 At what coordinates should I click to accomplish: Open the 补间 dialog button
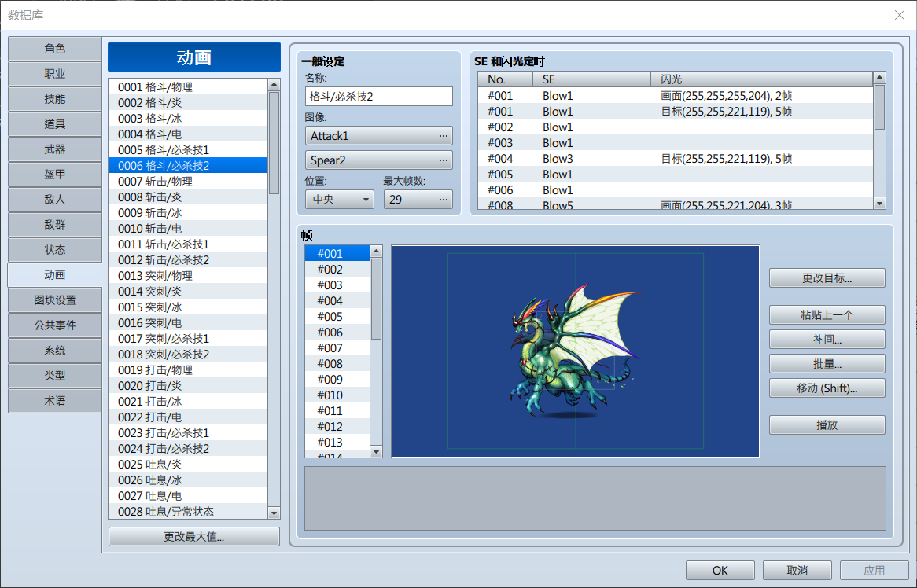point(827,340)
